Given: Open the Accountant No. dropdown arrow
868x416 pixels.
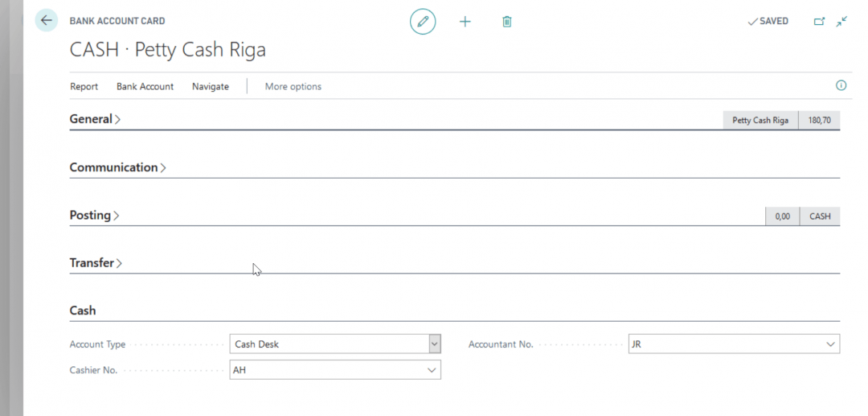Looking at the screenshot, I should coord(830,344).
